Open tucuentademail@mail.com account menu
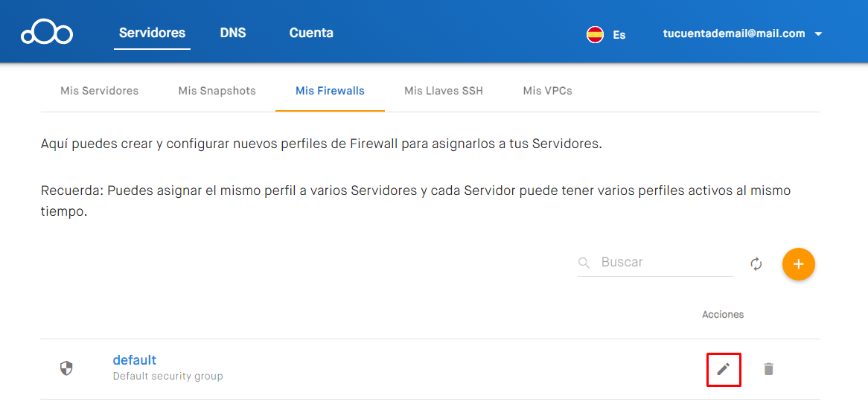868x410 pixels. [734, 33]
